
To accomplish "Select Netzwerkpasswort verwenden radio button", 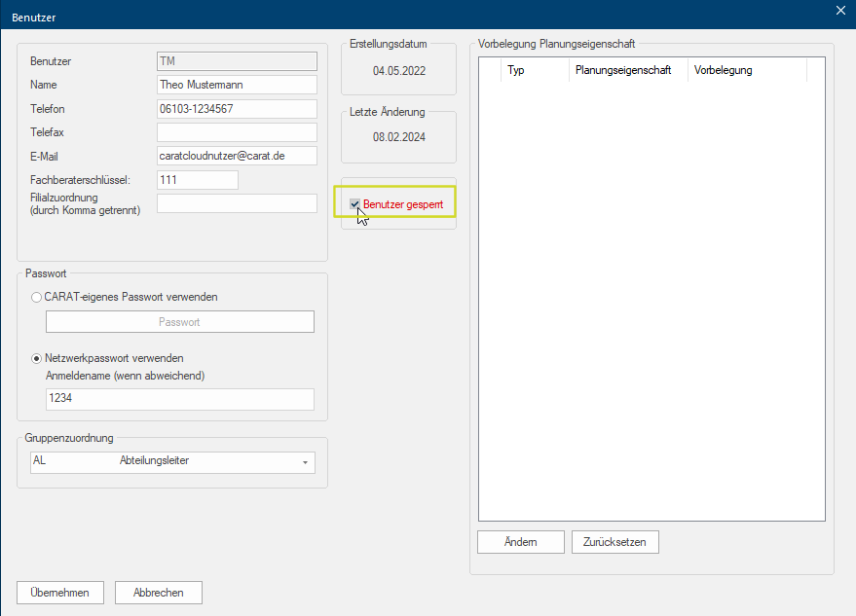I will (37, 358).
